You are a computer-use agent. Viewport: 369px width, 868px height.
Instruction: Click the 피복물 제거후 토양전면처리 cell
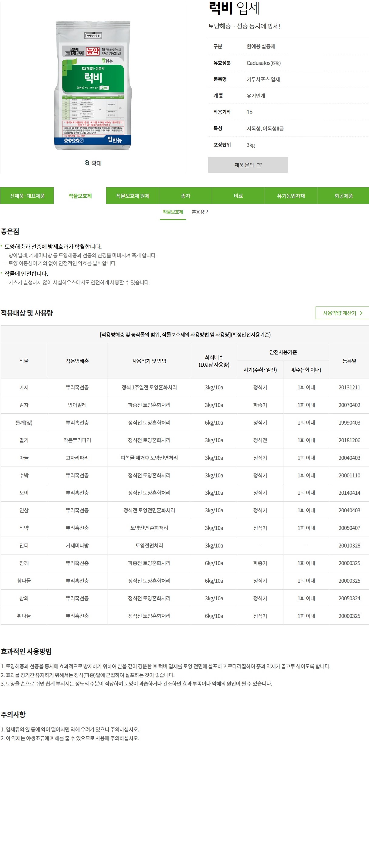point(149,458)
